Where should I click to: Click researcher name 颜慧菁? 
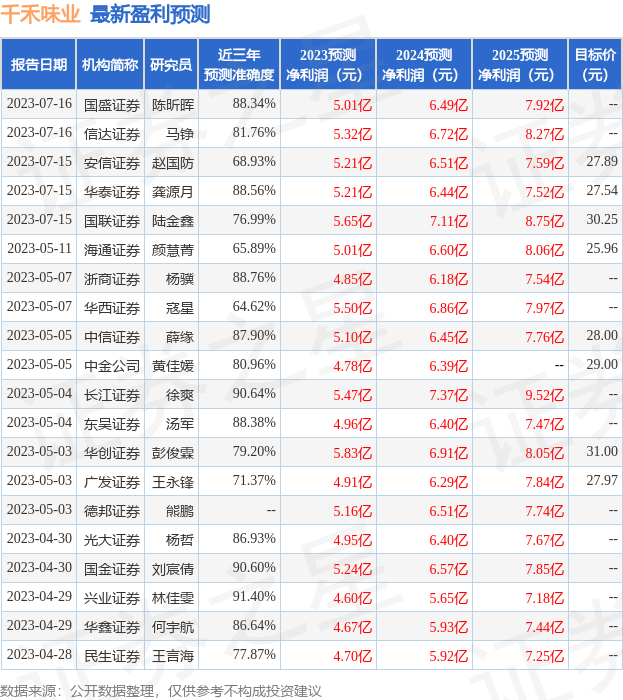[x=173, y=250]
